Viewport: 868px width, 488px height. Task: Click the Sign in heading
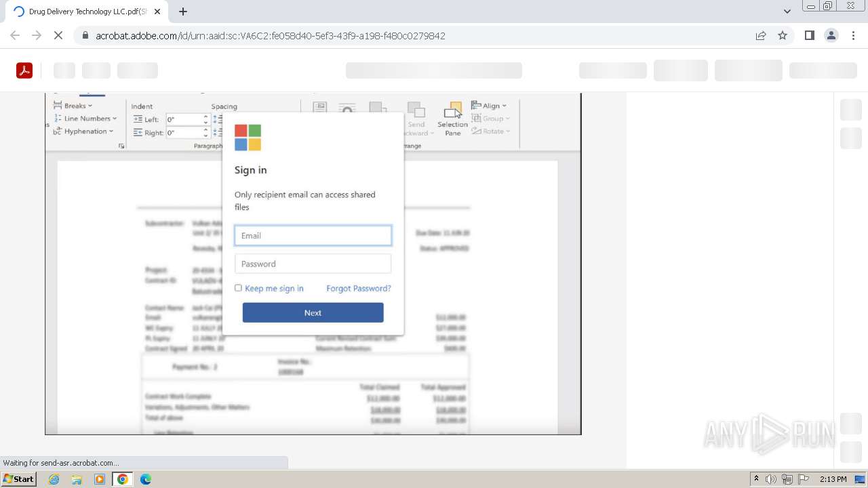(x=251, y=170)
